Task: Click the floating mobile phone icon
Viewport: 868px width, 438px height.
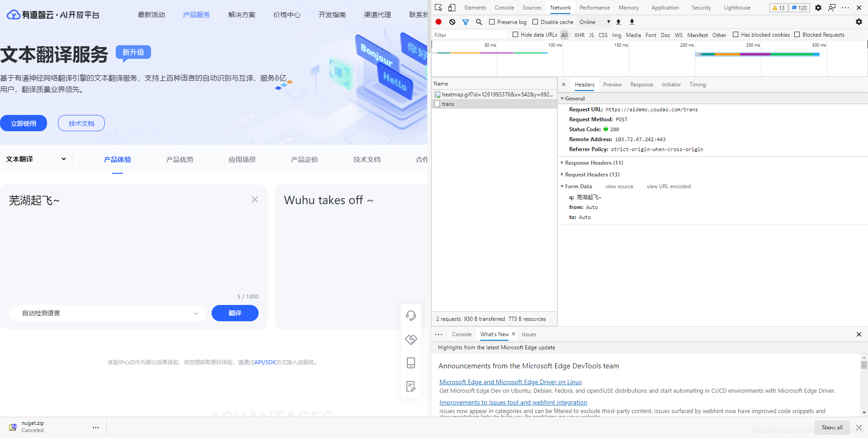Action: 411,363
